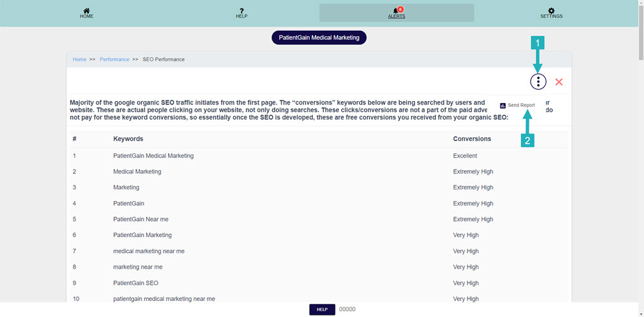644x317 pixels.
Task: Select 'patientgain medical marketing near me' in row 10
Action: (164, 299)
